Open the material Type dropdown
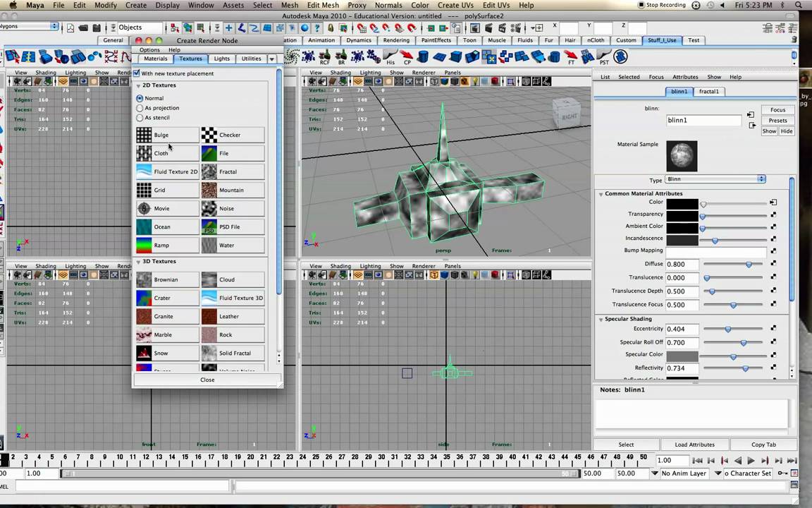The width and height of the screenshot is (812, 508). pos(715,179)
